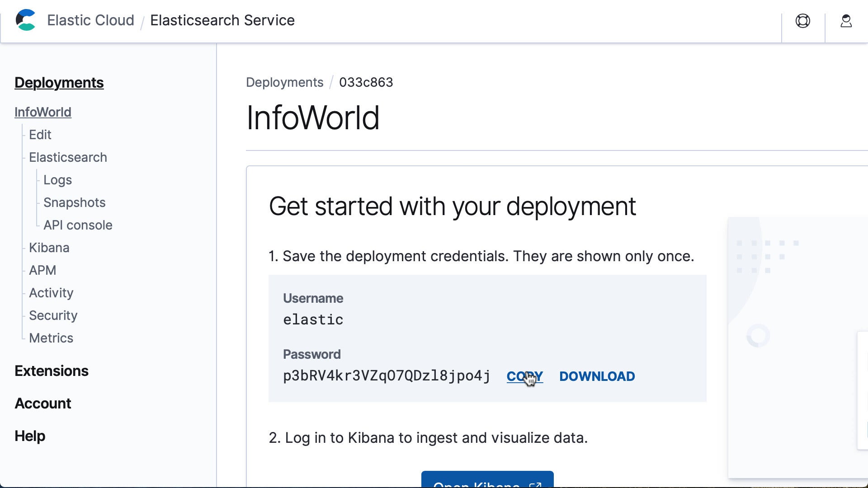Open Kibana in sidebar
The width and height of the screenshot is (868, 488).
(49, 248)
